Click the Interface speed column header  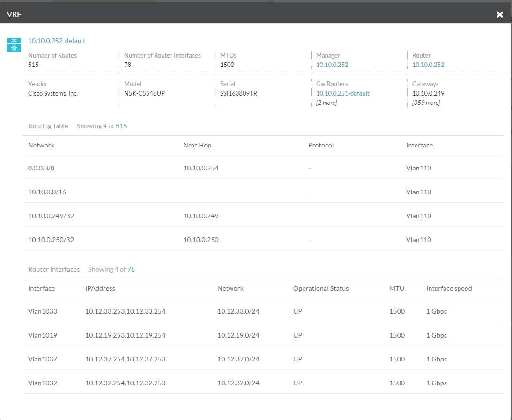(x=449, y=288)
